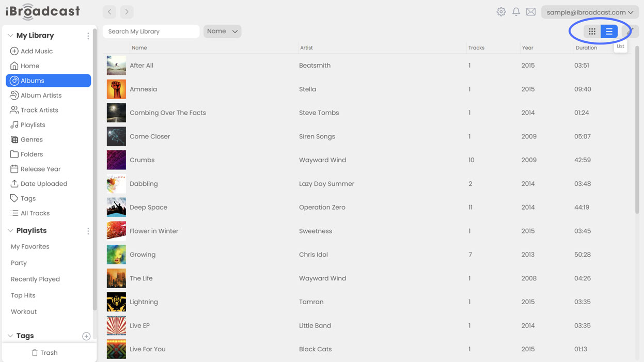
Task: Go to All Tracks in sidebar
Action: (35, 213)
